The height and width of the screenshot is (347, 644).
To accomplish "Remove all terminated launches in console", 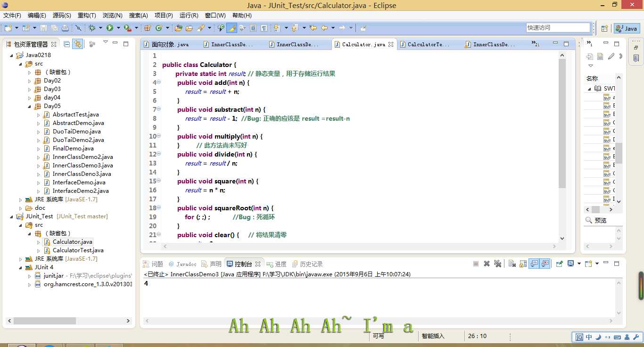I will (497, 264).
